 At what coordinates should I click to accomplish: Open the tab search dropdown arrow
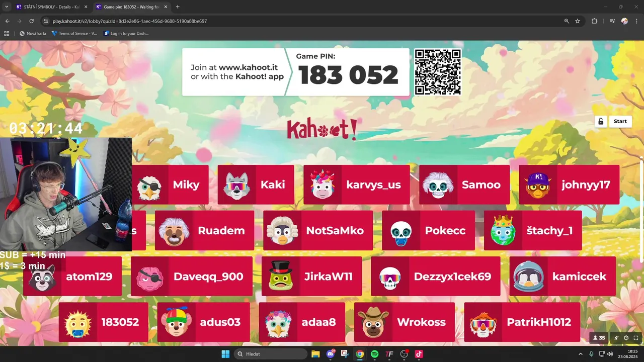click(7, 7)
